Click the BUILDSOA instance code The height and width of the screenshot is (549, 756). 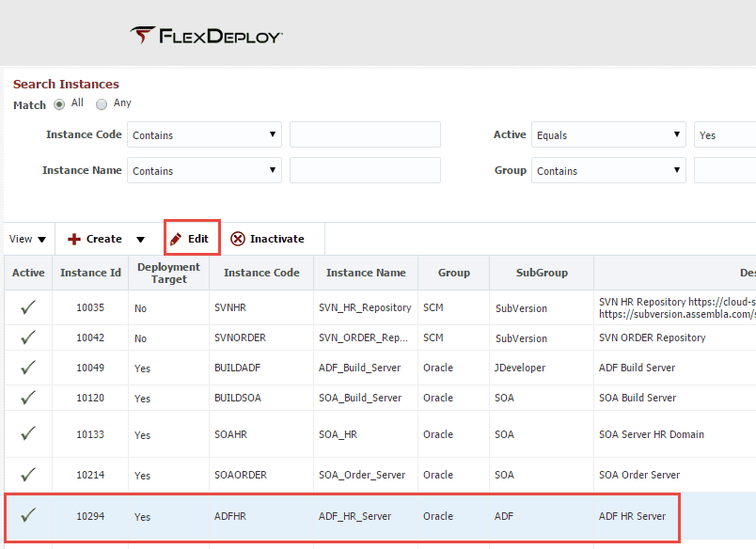pyautogui.click(x=238, y=398)
